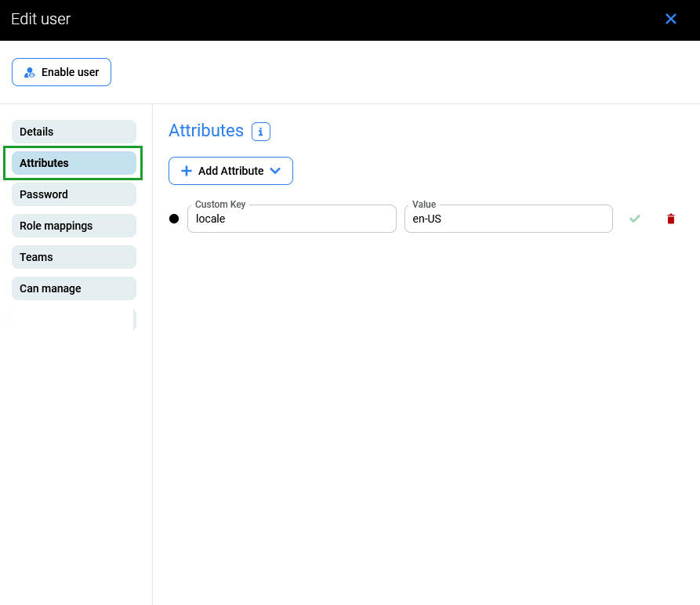Open the Details section
Viewport: 700px width, 605px height.
74,132
